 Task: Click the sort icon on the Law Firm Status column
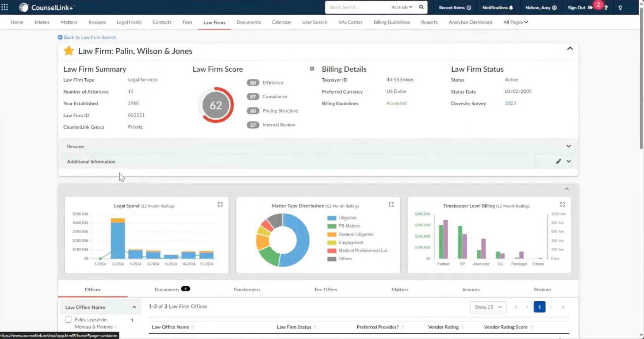click(315, 327)
